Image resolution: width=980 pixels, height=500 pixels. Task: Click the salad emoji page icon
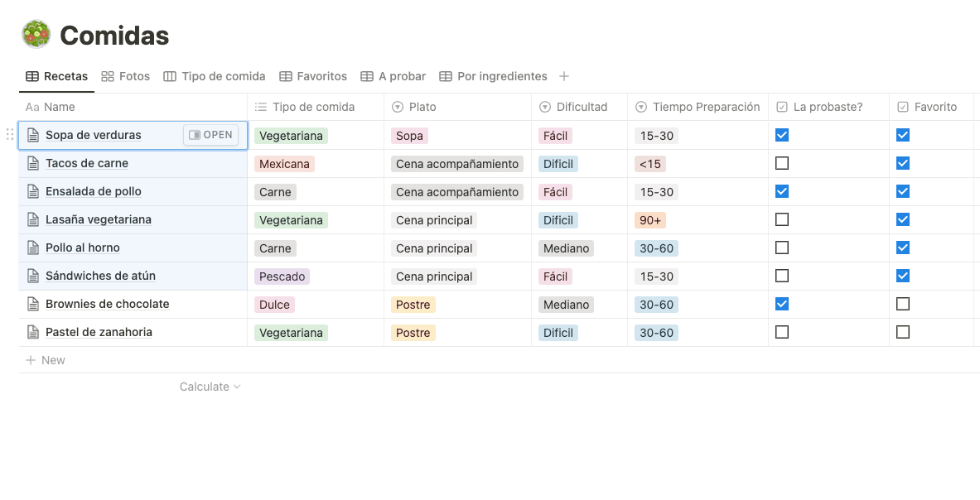coord(36,35)
